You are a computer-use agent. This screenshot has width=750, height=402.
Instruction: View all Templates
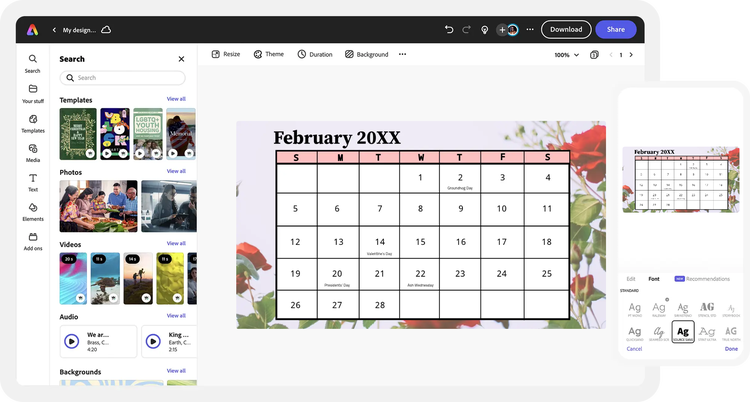[176, 99]
